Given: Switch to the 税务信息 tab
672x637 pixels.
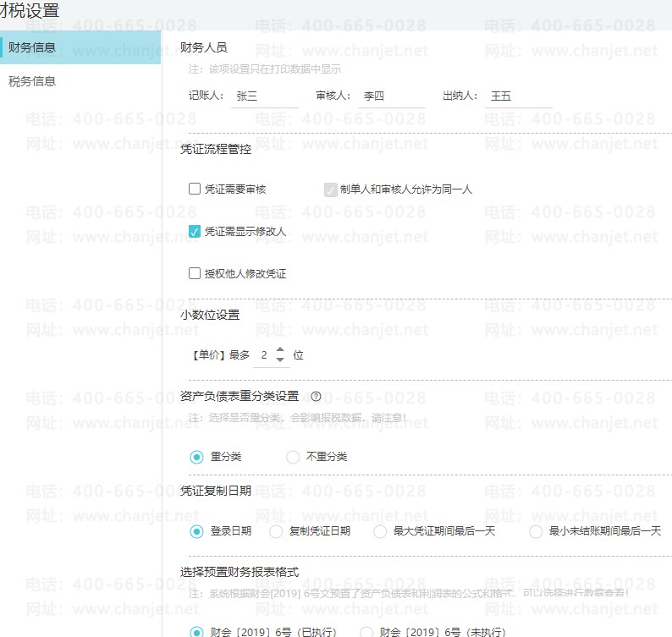Looking at the screenshot, I should click(x=32, y=81).
